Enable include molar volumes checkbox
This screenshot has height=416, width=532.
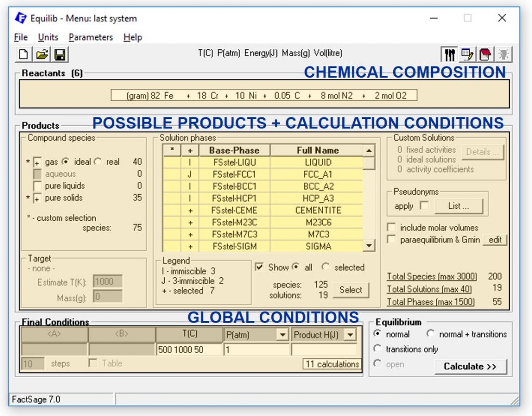click(x=391, y=227)
